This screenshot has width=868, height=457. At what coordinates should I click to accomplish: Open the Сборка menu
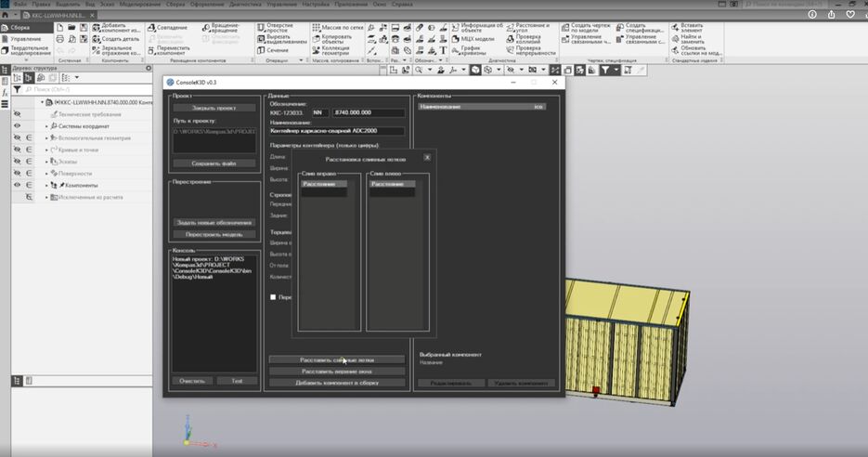[175, 4]
